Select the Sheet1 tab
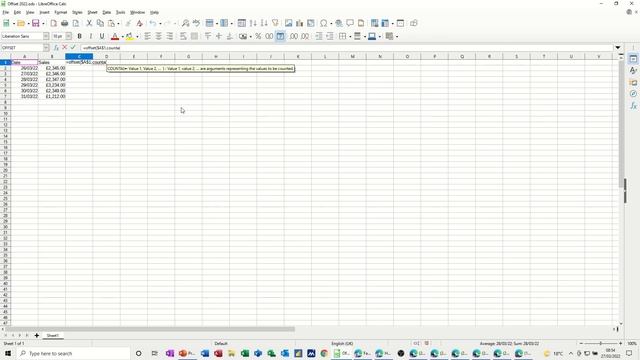The width and height of the screenshot is (640, 360). click(x=52, y=336)
